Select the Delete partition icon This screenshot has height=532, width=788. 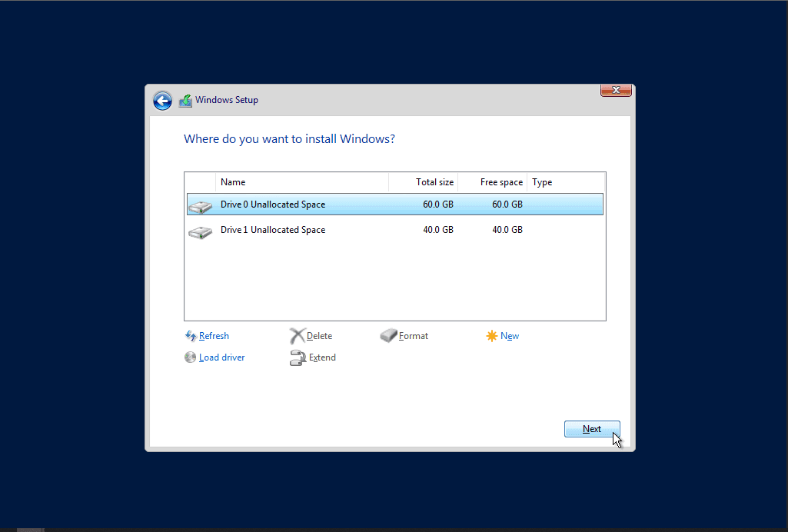point(298,335)
